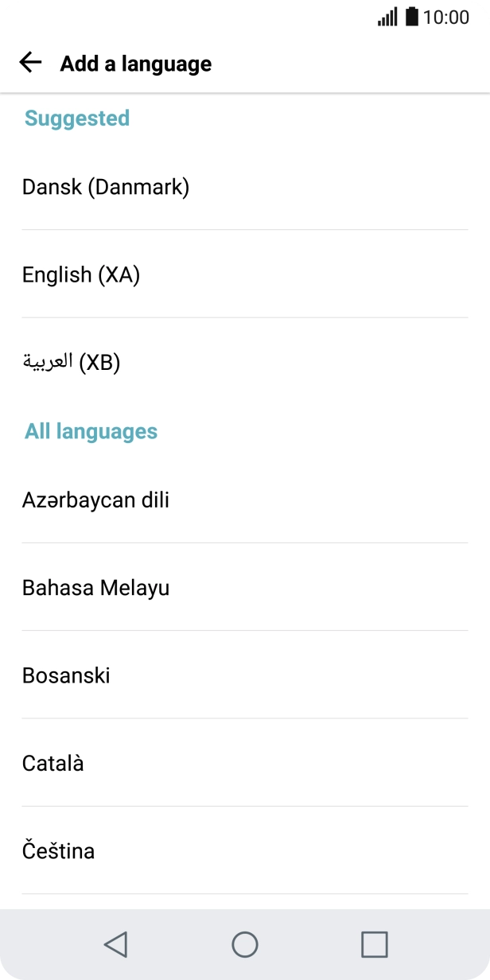Click the back arrow icon
The image size is (490, 980).
pos(29,63)
